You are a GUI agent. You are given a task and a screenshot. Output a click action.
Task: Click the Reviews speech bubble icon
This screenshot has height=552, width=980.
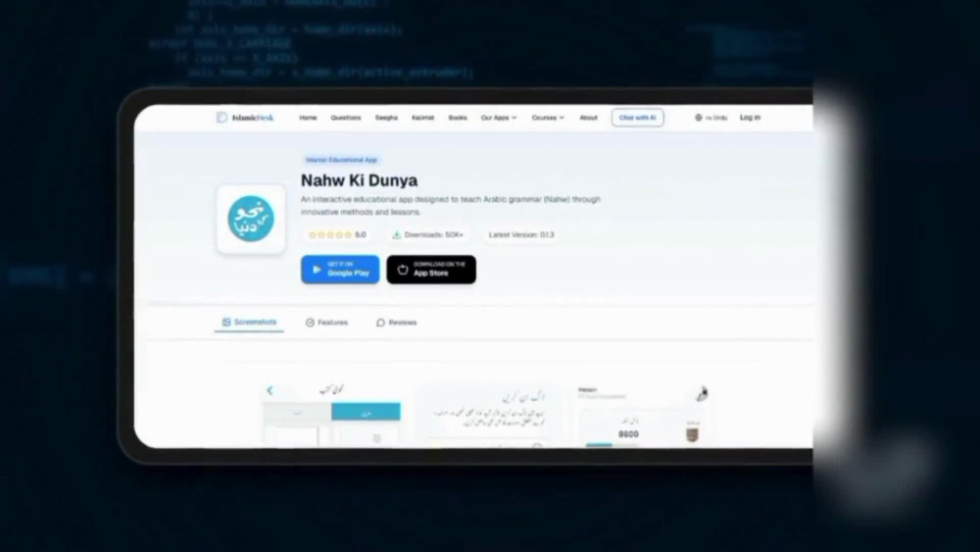point(380,323)
